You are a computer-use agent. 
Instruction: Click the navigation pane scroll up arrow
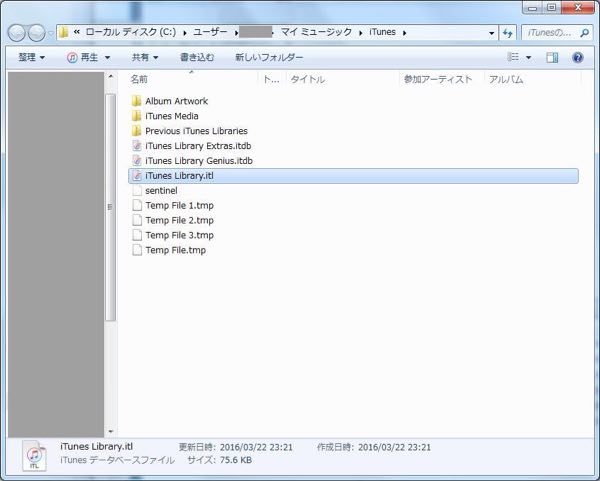(x=111, y=77)
